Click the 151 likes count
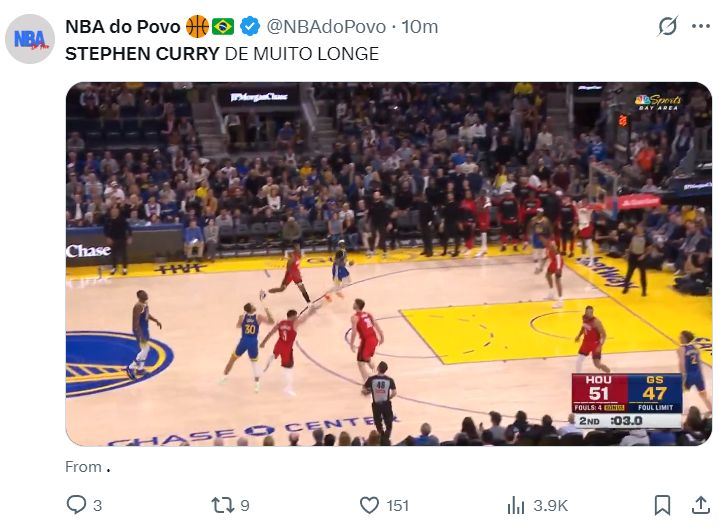 pyautogui.click(x=398, y=506)
